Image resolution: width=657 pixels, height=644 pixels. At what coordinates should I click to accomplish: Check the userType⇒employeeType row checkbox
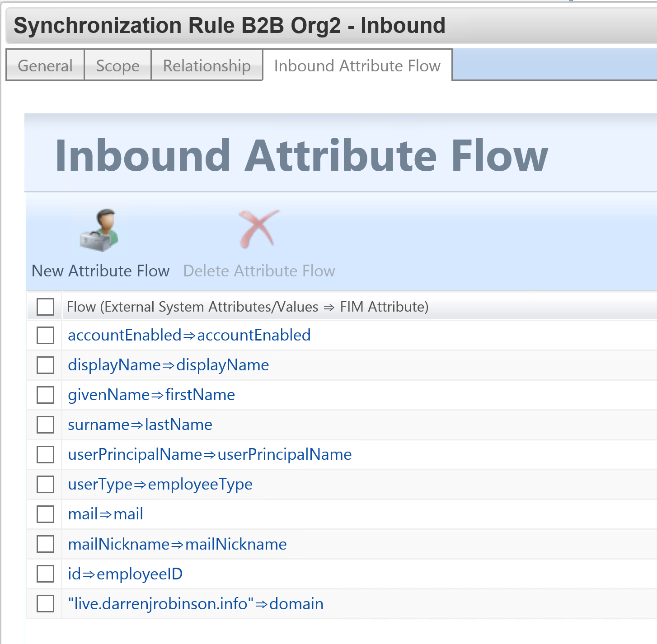pos(45,484)
